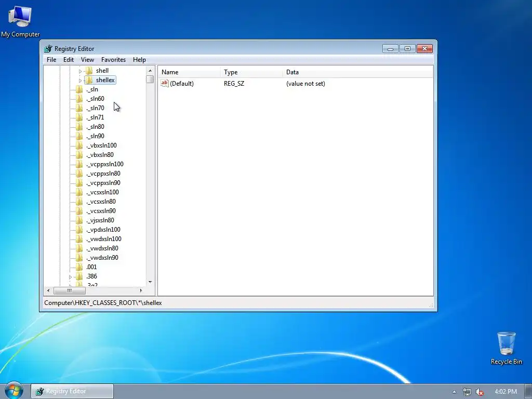Click the ._vcppxsln80 folder icon
Screen dimensions: 532x399
[79, 174]
